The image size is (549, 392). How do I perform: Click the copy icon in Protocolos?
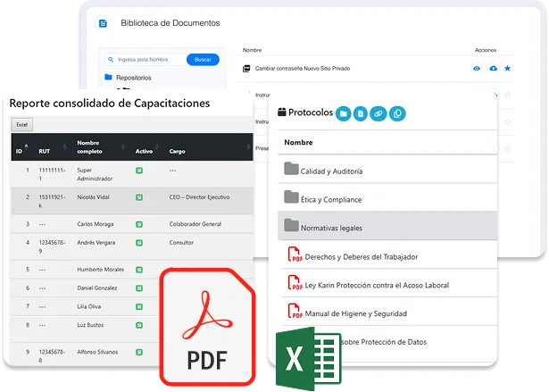[x=397, y=114]
